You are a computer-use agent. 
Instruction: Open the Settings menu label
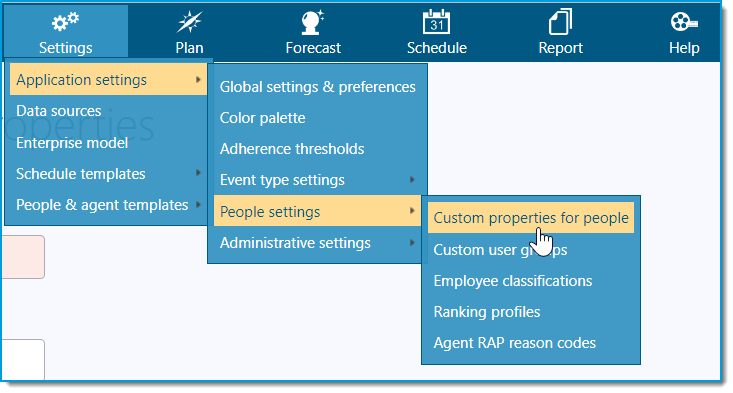pyautogui.click(x=65, y=48)
